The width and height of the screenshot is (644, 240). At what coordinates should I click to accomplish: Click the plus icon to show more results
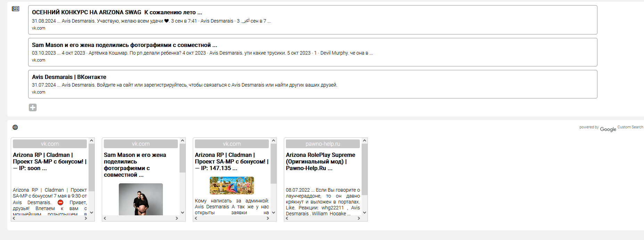point(33,107)
